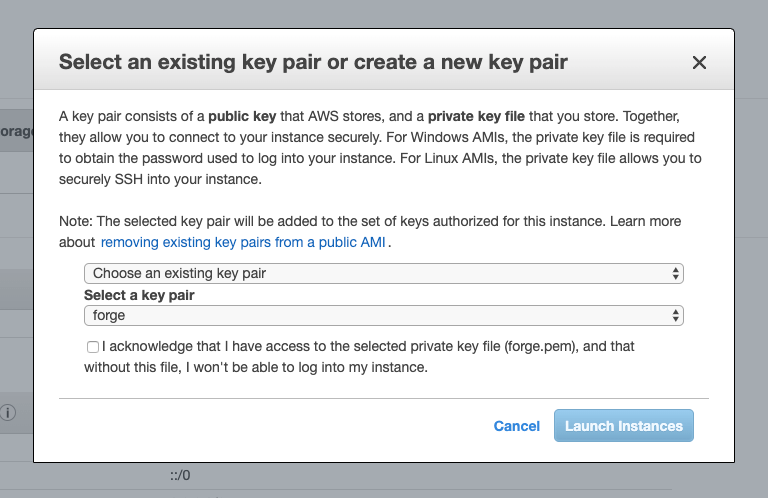Click the info icon behind the dialog

[x=8, y=412]
